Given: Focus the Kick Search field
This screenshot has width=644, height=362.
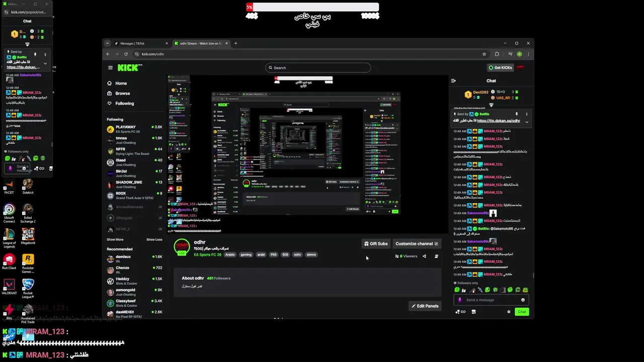Looking at the screenshot, I should (318, 67).
